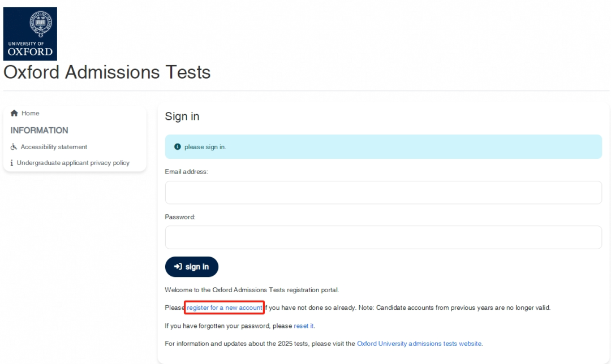Click the dark sign in button
This screenshot has width=611, height=364.
click(192, 267)
